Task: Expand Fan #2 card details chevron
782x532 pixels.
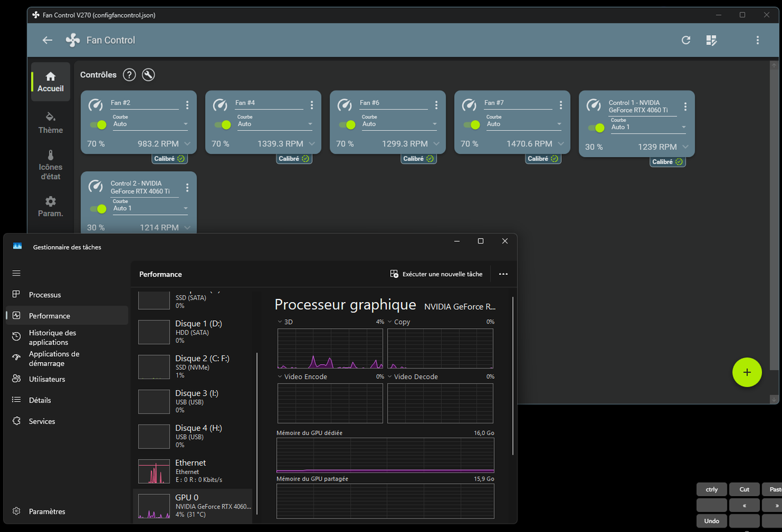Action: 188,144
